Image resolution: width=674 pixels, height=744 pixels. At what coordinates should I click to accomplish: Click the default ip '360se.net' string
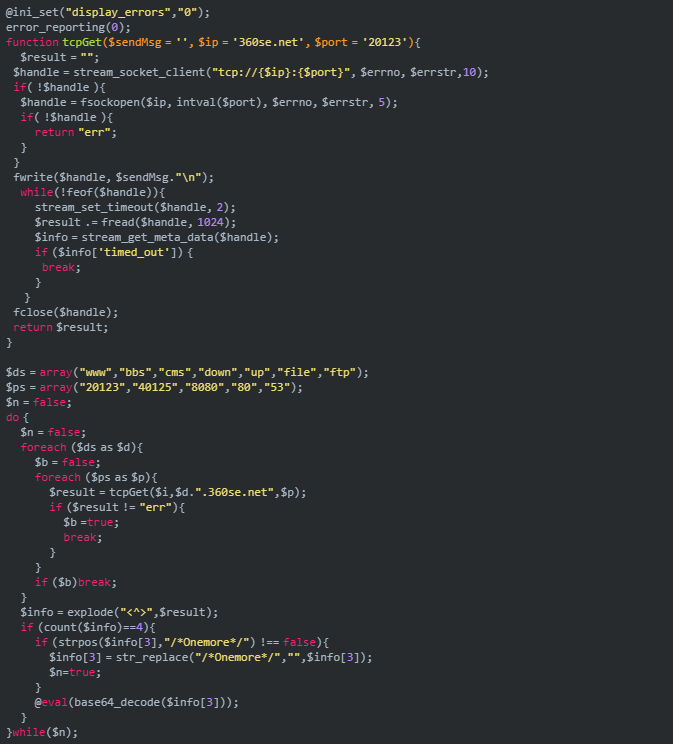pyautogui.click(x=268, y=42)
